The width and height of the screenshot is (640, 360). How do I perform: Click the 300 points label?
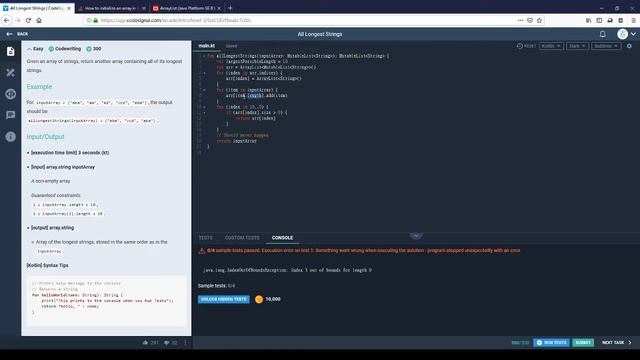click(93, 49)
